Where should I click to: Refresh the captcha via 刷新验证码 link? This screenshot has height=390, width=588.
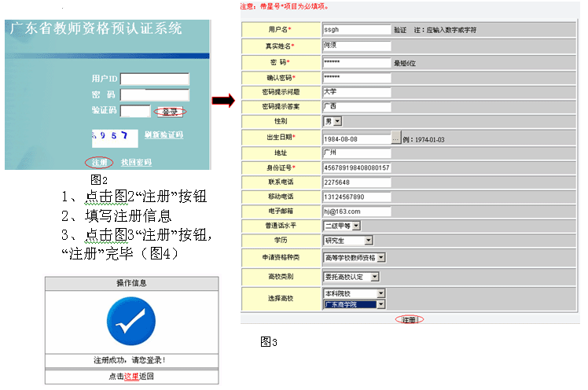click(164, 135)
